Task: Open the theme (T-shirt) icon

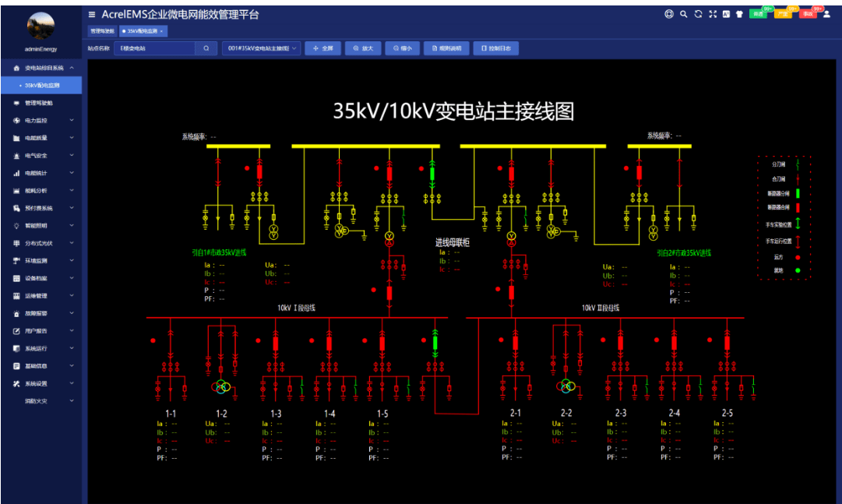Action: (x=739, y=14)
